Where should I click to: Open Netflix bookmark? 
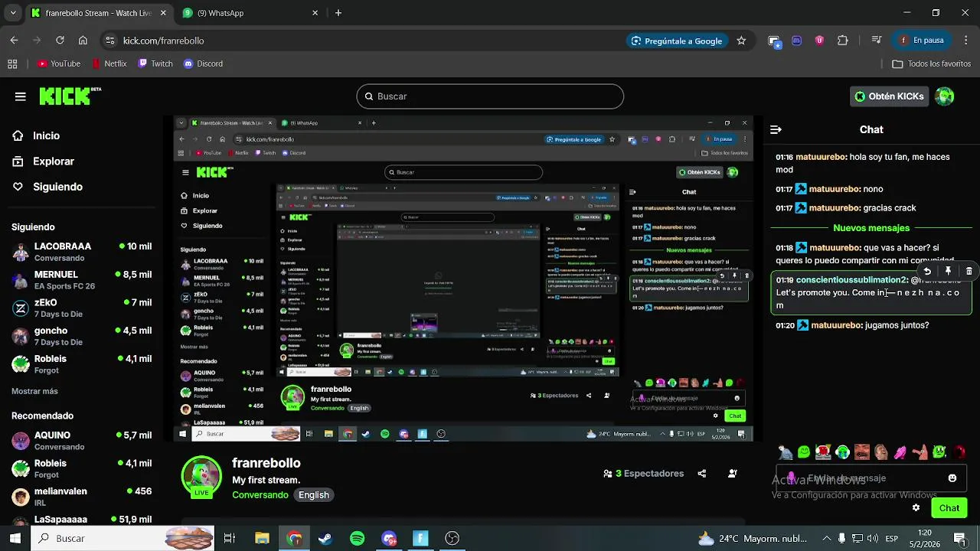(x=109, y=64)
